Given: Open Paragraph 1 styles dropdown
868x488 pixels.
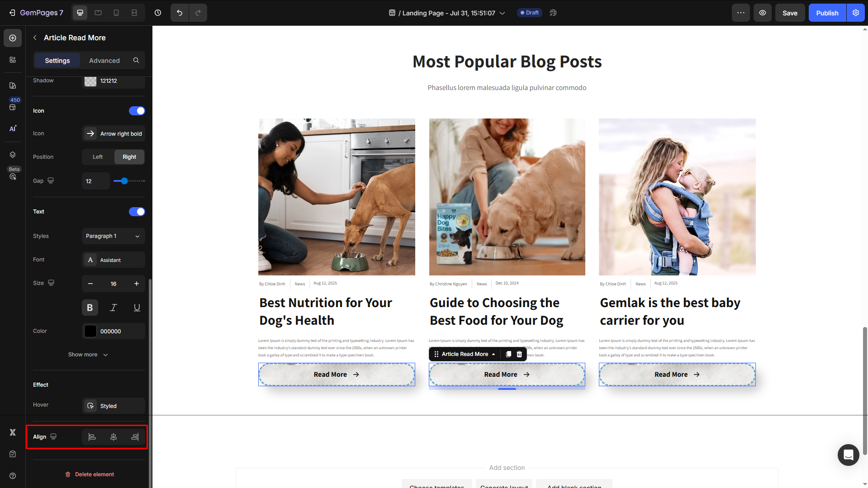Looking at the screenshot, I should (114, 236).
